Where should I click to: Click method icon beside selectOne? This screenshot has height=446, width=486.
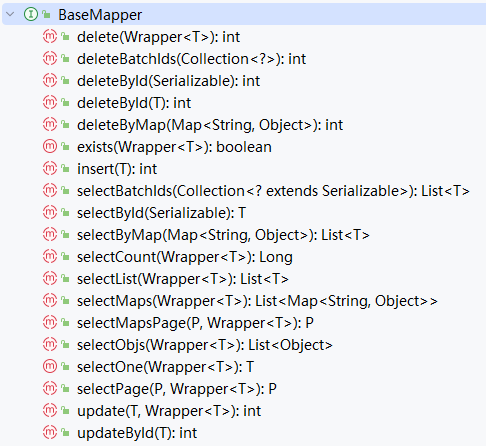(x=50, y=366)
